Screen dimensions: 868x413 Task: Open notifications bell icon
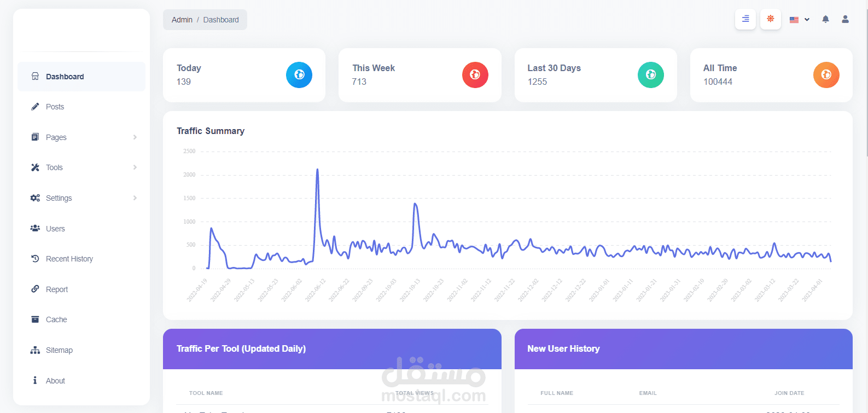coord(825,19)
